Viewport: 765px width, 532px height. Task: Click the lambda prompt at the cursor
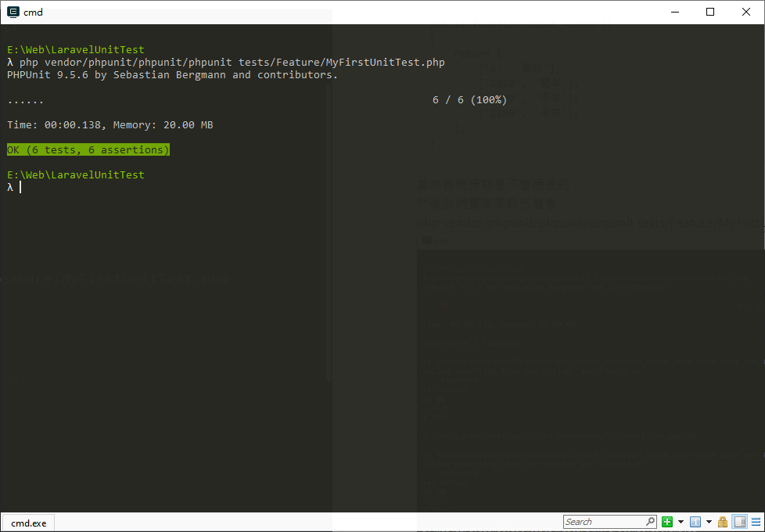(10, 188)
